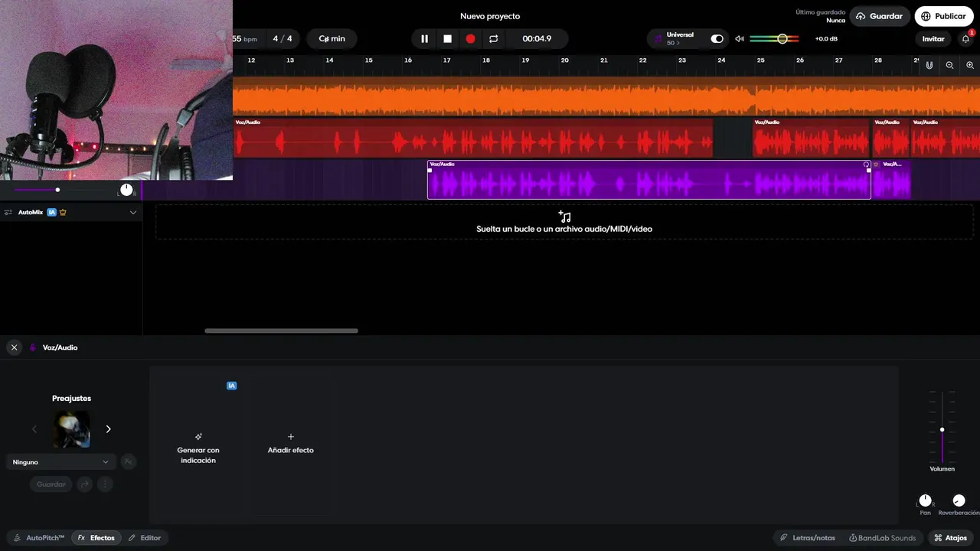Viewport: 980px width, 551px height.
Task: Click Añadir efecto plus button
Action: coord(290,443)
